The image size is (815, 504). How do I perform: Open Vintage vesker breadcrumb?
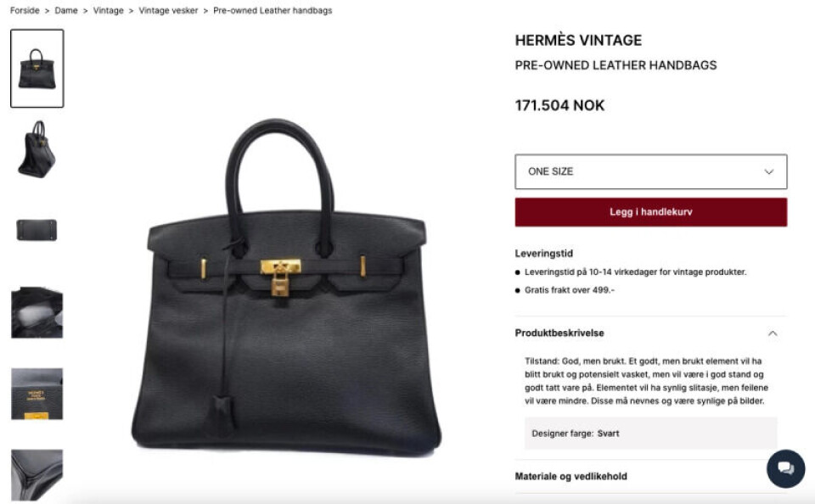[x=168, y=10]
